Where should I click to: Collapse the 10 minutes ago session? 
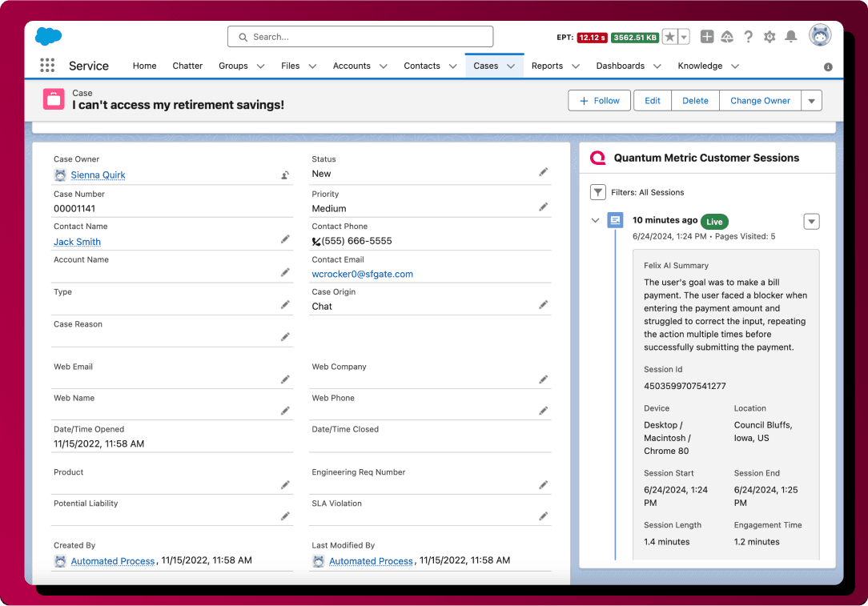tap(595, 220)
